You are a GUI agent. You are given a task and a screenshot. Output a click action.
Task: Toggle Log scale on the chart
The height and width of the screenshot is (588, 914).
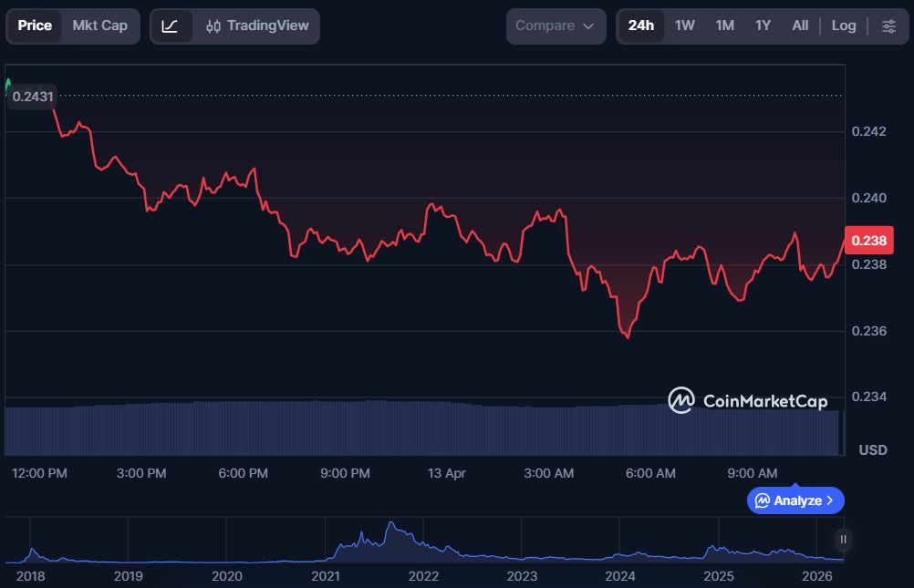[844, 26]
